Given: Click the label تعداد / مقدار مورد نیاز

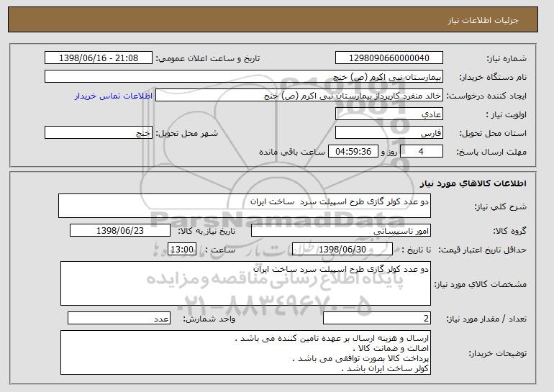Looking at the screenshot, I should coord(486,319).
